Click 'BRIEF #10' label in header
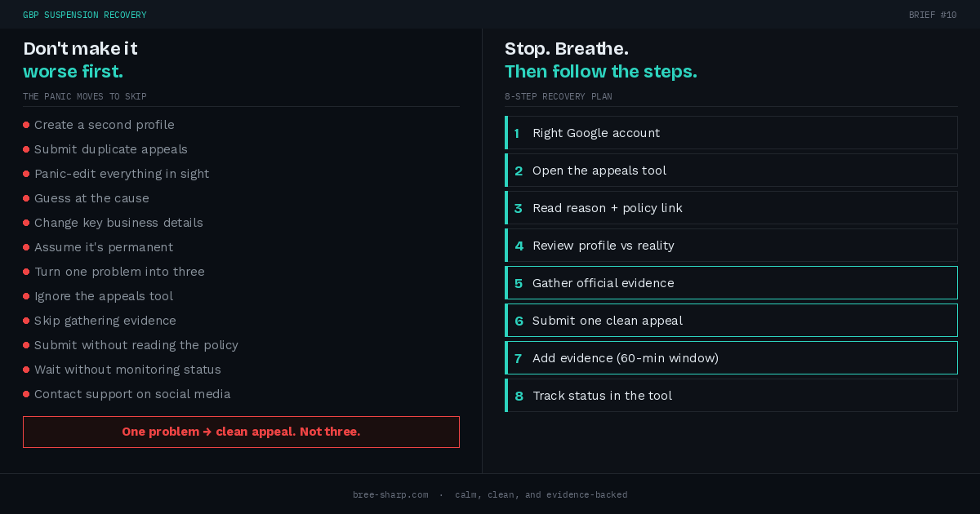Screen dimensions: 980x514 (x=933, y=16)
